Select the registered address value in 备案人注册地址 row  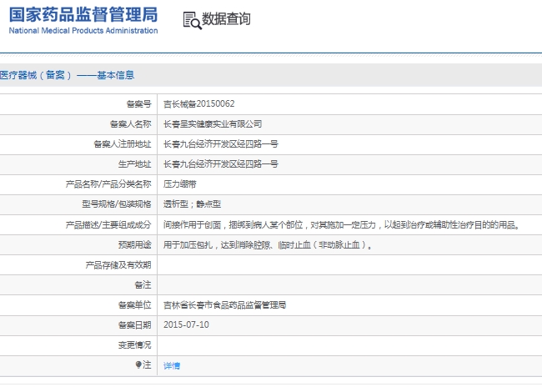pos(220,143)
